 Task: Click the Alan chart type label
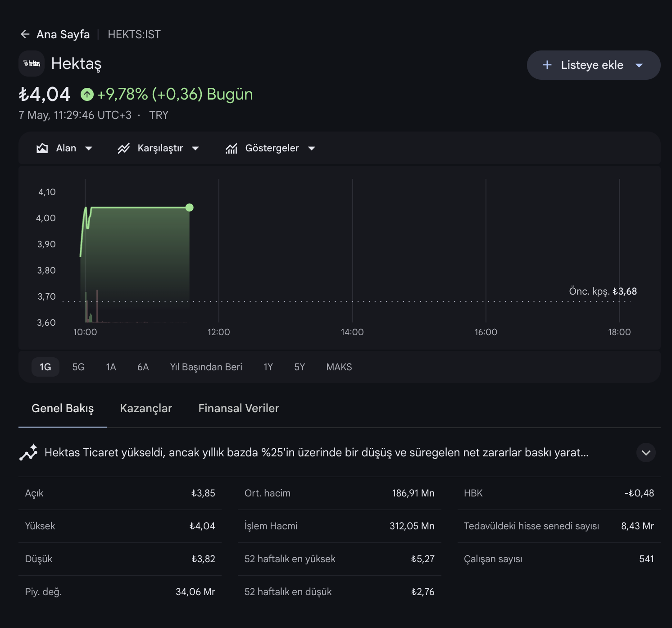(x=66, y=148)
